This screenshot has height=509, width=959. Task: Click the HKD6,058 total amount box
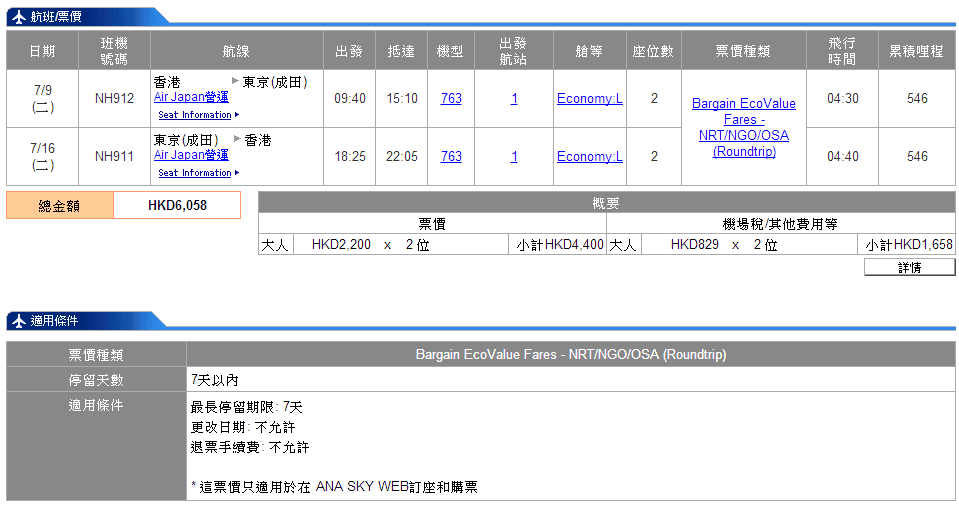(x=177, y=206)
